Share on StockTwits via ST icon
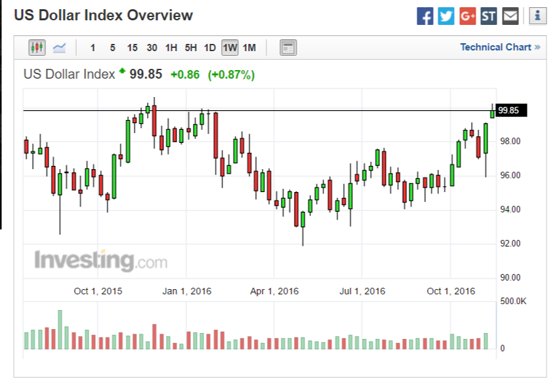The image size is (559, 392). coord(488,16)
